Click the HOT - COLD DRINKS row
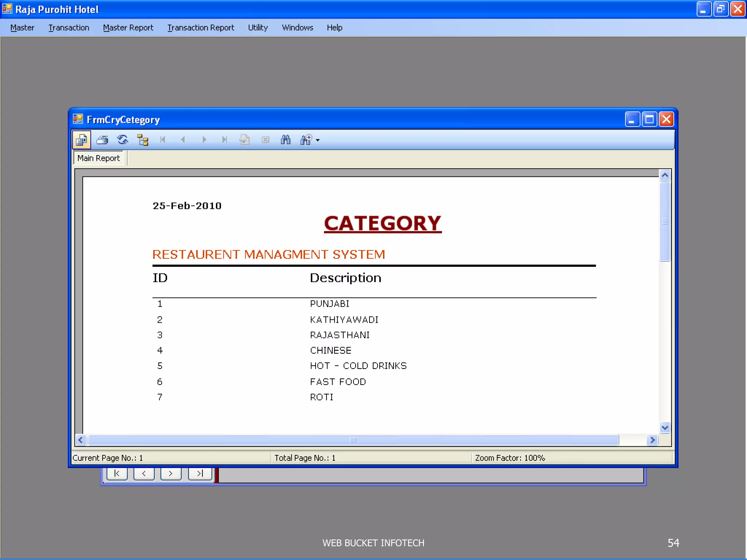Image resolution: width=747 pixels, height=560 pixels. click(x=358, y=366)
